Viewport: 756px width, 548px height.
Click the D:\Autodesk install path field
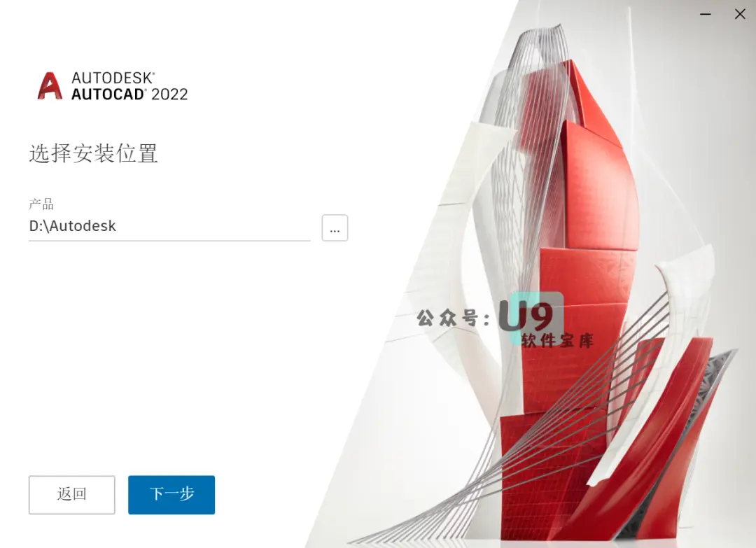click(169, 225)
